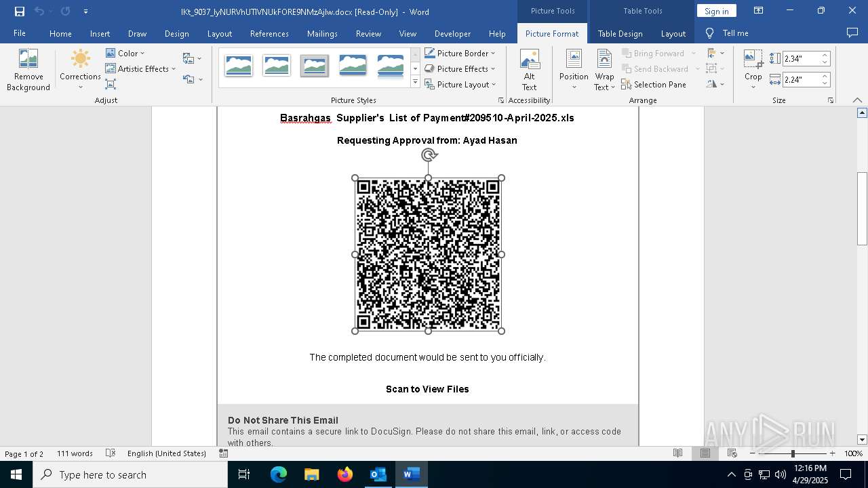Click the zoom slider handle
This screenshot has width=868, height=488.
click(x=793, y=453)
